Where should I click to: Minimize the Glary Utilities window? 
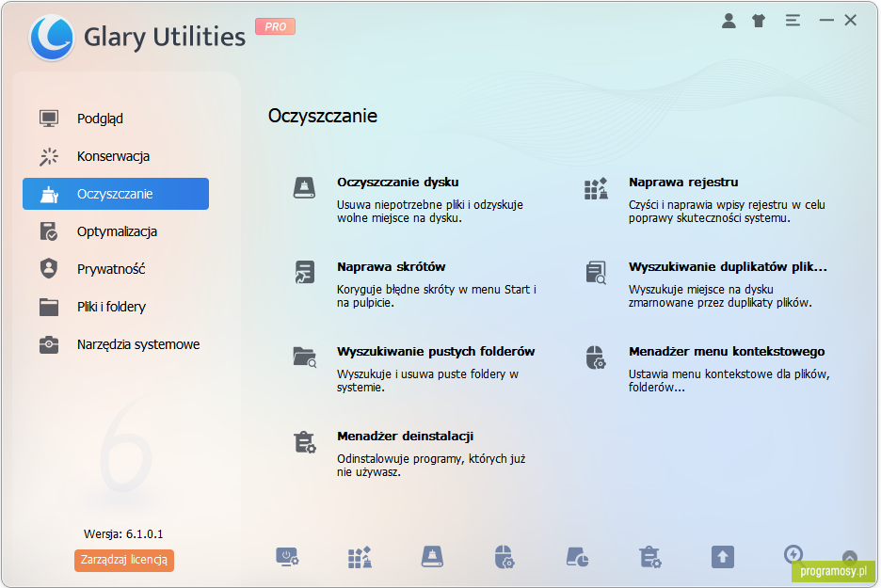(x=826, y=21)
